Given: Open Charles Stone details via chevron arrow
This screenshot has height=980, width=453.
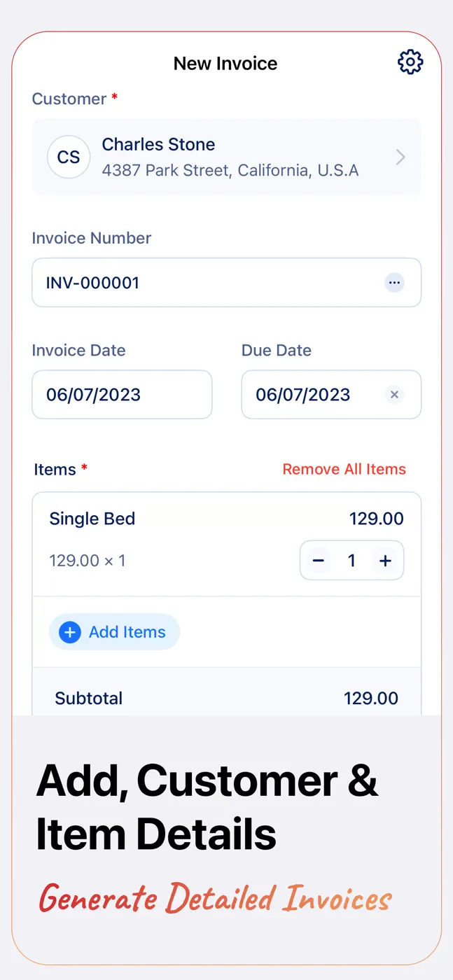Looking at the screenshot, I should tap(400, 157).
